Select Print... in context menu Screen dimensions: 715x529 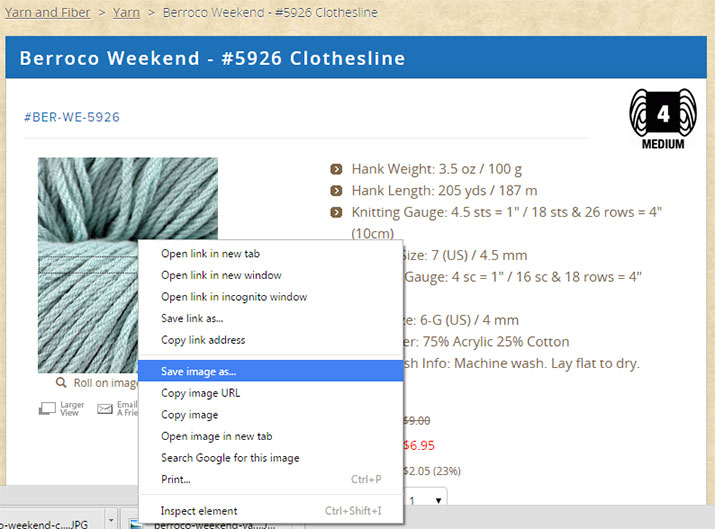point(271,479)
